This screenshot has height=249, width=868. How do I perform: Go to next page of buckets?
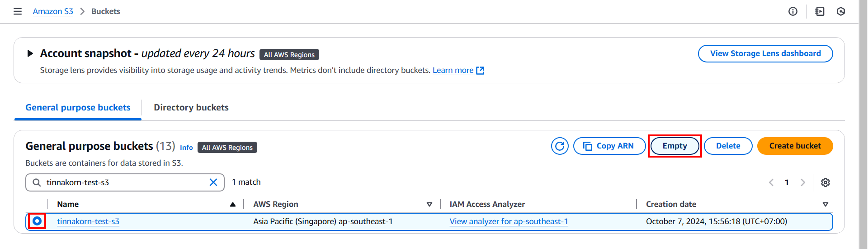[803, 182]
